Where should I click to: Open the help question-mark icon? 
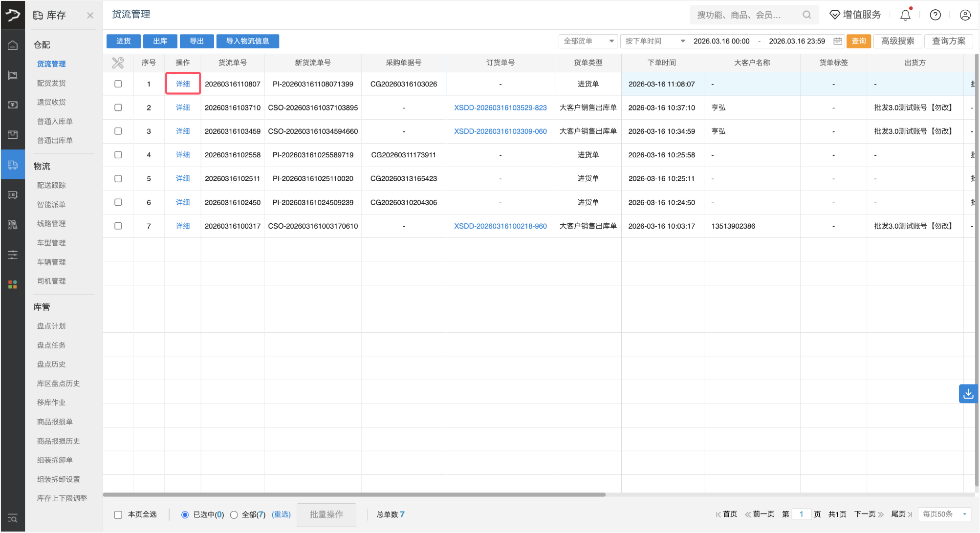935,15
